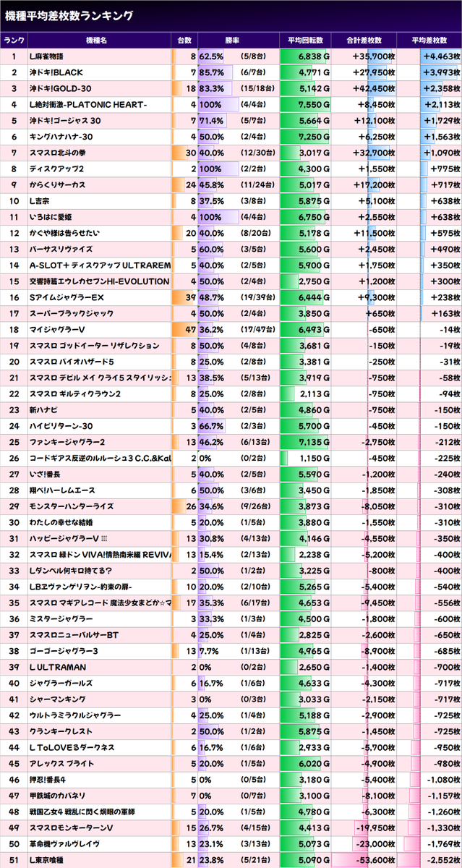Select the スマスロニューパルサーBT machine name
The image size is (462, 868).
73,635
